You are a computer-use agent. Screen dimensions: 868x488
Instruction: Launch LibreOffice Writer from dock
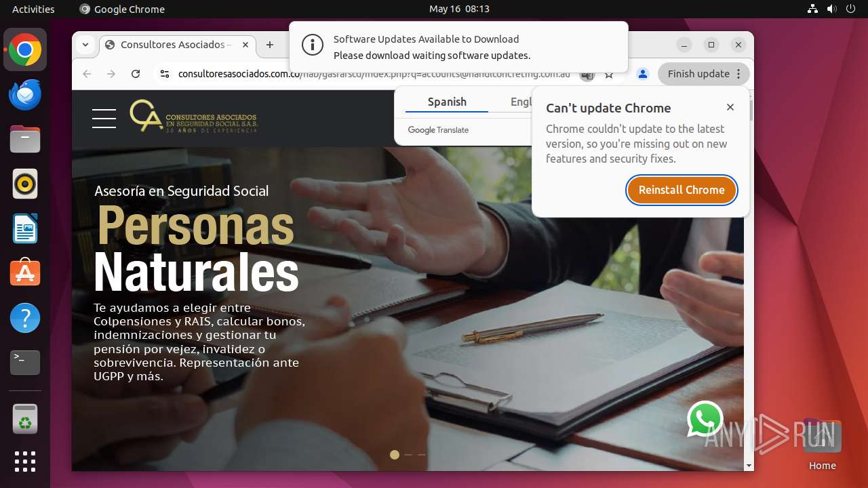(25, 228)
